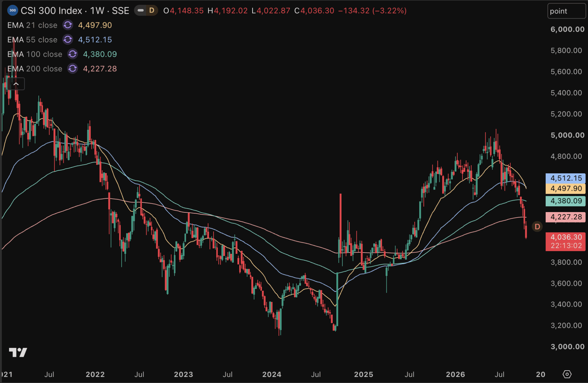The width and height of the screenshot is (588, 383).
Task: Click the 4,380.09 green price label
Action: [565, 201]
